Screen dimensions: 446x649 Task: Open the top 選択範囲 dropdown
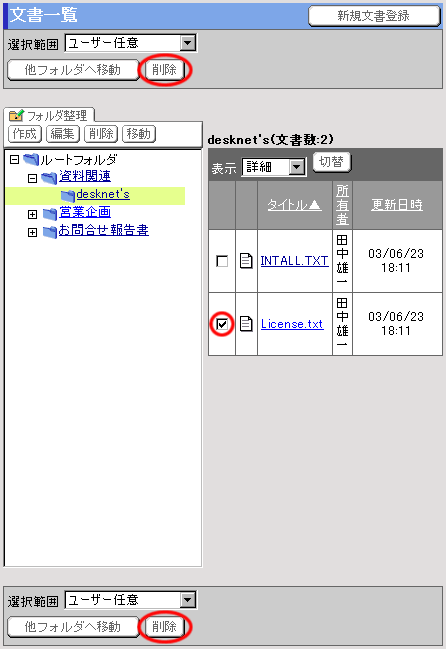pos(131,43)
